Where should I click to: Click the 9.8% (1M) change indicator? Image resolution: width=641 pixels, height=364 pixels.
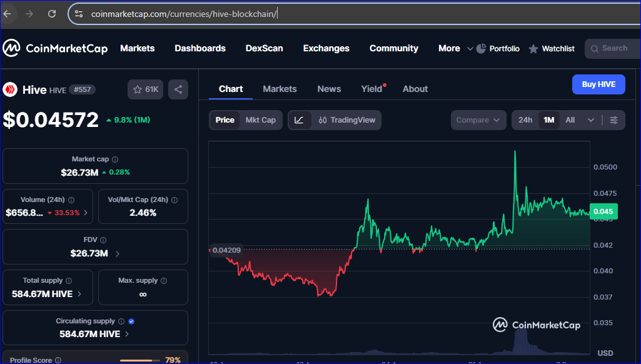(x=128, y=120)
